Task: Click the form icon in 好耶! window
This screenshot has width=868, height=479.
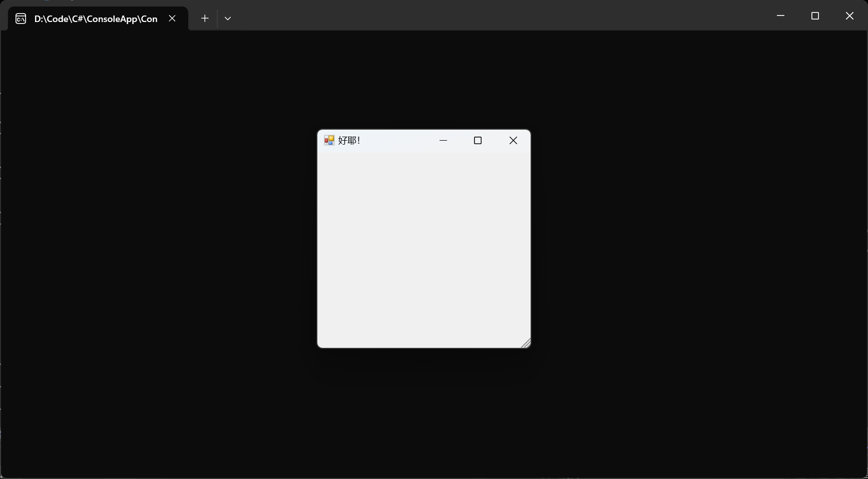Action: click(329, 140)
